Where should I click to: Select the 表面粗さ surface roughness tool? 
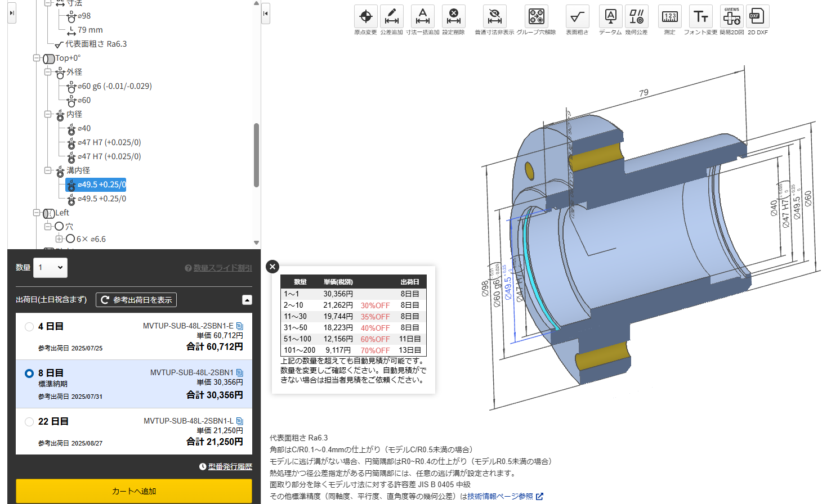point(577,17)
